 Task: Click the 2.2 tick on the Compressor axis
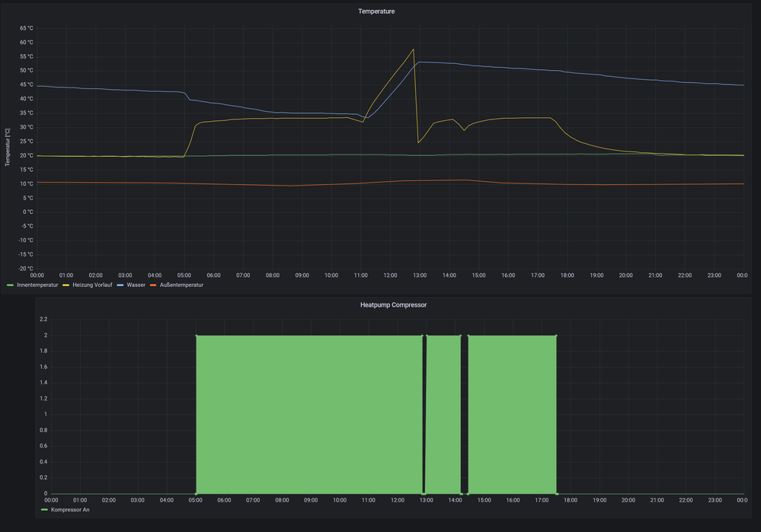point(43,319)
